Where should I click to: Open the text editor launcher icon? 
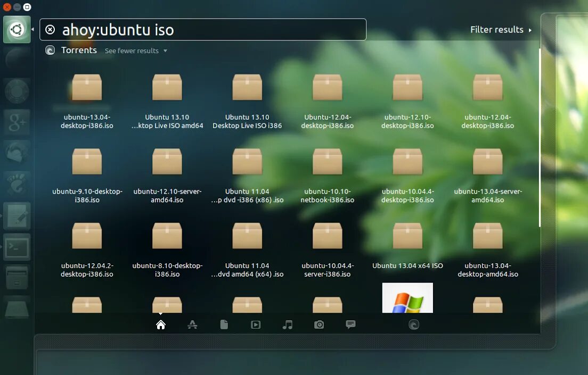17,216
